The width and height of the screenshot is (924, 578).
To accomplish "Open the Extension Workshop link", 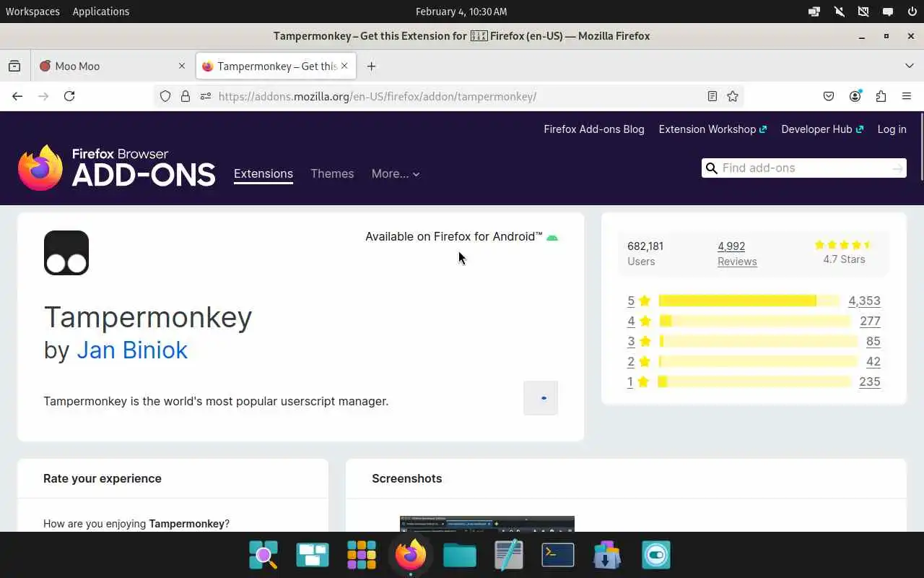I will click(x=712, y=129).
